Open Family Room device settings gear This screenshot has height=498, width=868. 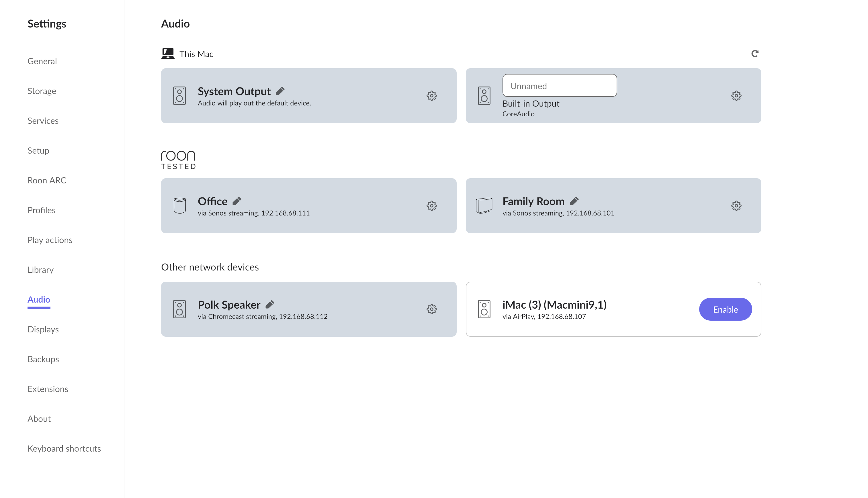tap(736, 206)
